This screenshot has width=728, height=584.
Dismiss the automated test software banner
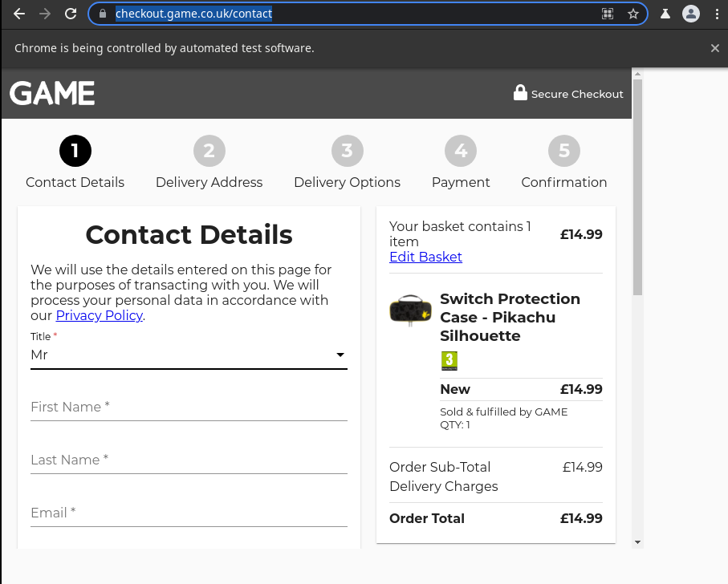tap(715, 48)
